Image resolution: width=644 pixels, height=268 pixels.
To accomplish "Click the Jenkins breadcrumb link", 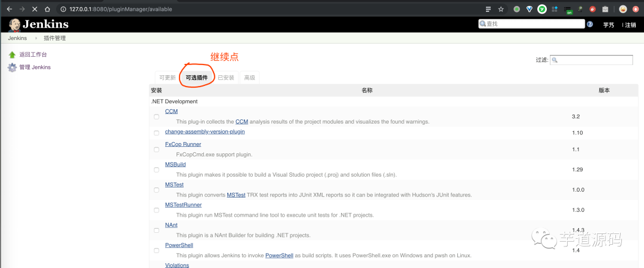I will click(17, 38).
